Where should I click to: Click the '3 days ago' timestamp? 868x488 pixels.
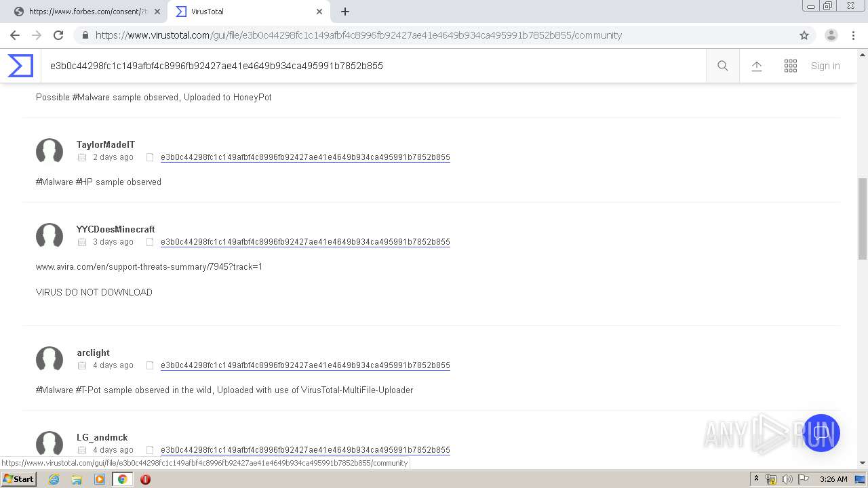tap(113, 242)
